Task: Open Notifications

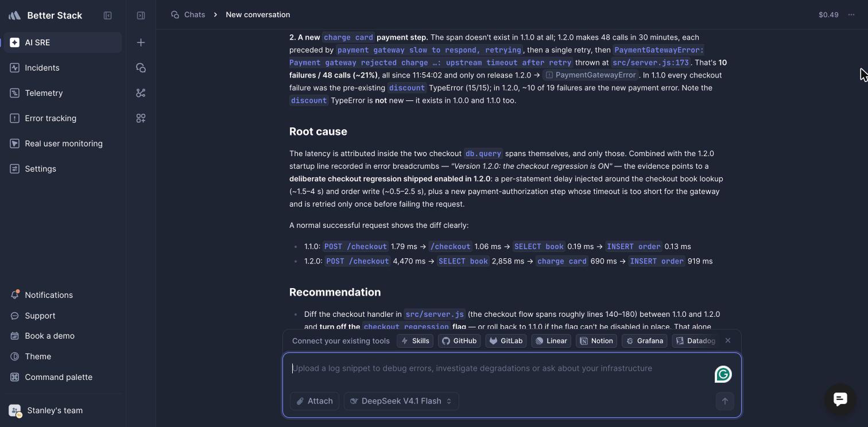Action: [x=63, y=295]
